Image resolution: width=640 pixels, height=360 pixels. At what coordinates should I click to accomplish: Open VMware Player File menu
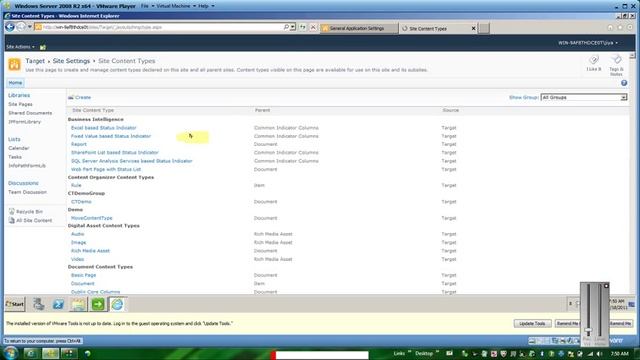147,6
